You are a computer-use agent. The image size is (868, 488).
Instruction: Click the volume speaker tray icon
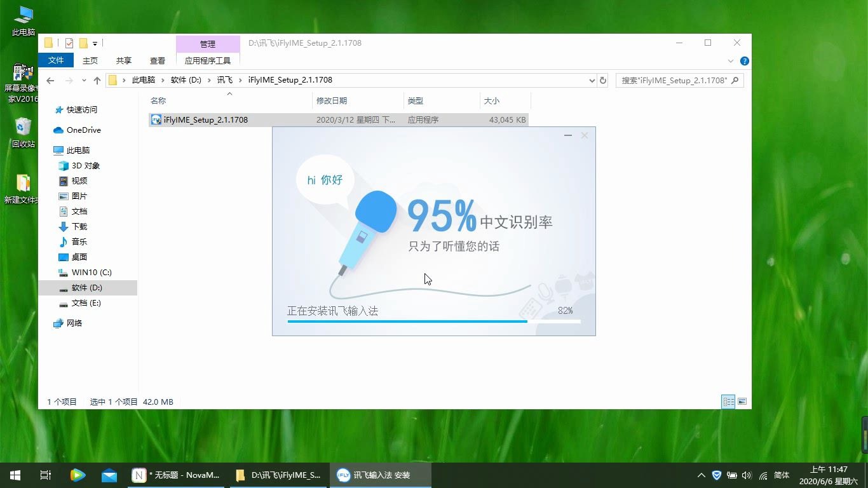tap(747, 475)
